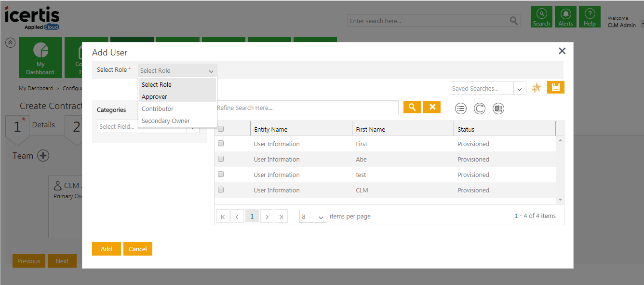Image resolution: width=644 pixels, height=285 pixels.
Task: Click the First Name cell 'Abe'
Action: 361,159
